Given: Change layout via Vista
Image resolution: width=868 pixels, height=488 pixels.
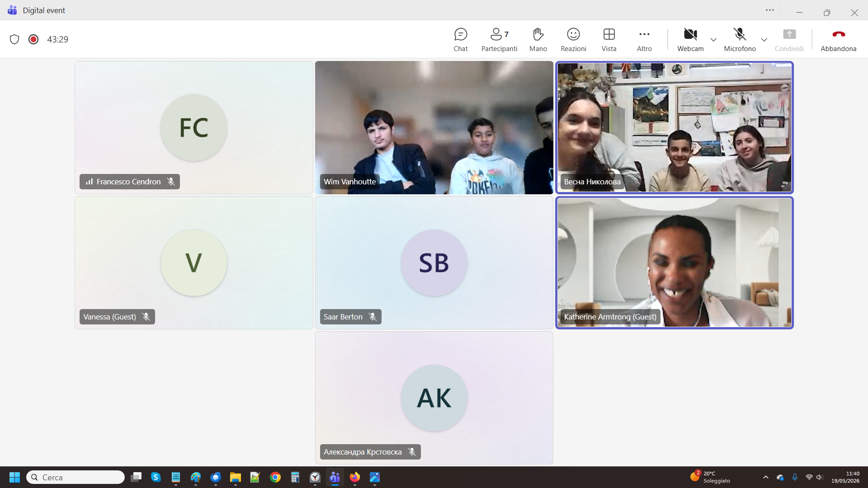Looking at the screenshot, I should click(609, 40).
